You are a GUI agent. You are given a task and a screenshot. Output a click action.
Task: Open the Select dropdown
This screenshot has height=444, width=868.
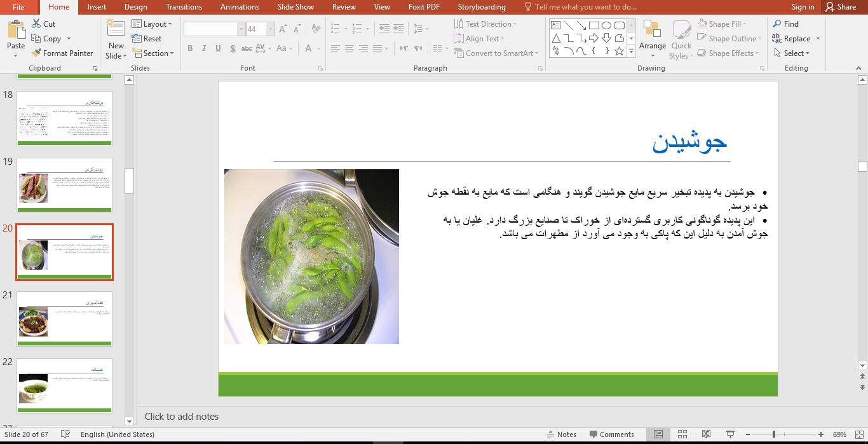pos(790,53)
